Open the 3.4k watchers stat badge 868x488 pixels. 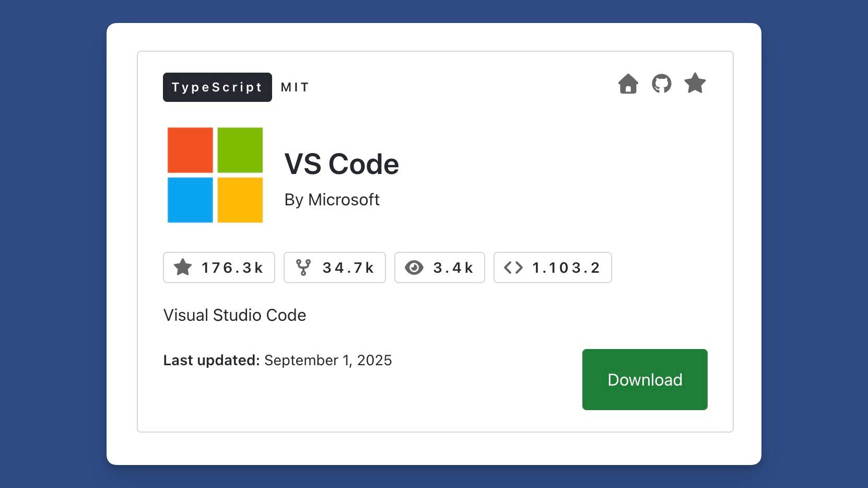(440, 268)
